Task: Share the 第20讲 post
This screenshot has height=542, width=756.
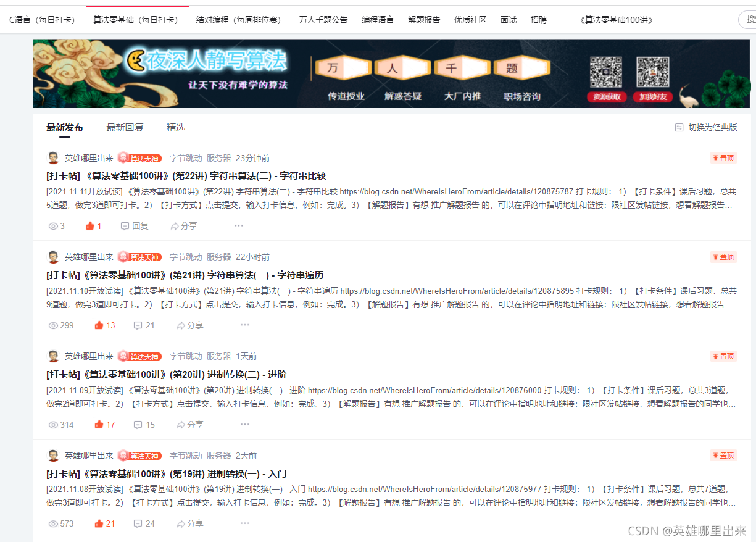Action: (x=190, y=425)
